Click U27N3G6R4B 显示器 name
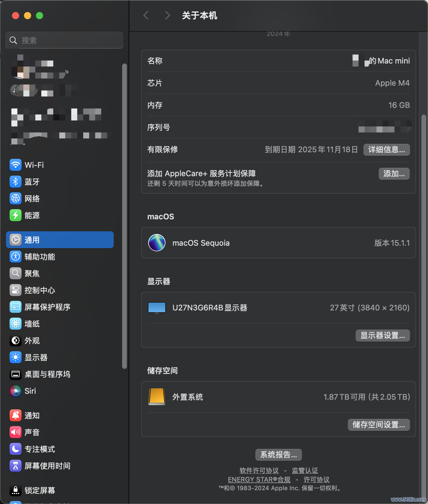This screenshot has height=504, width=428. tap(210, 308)
